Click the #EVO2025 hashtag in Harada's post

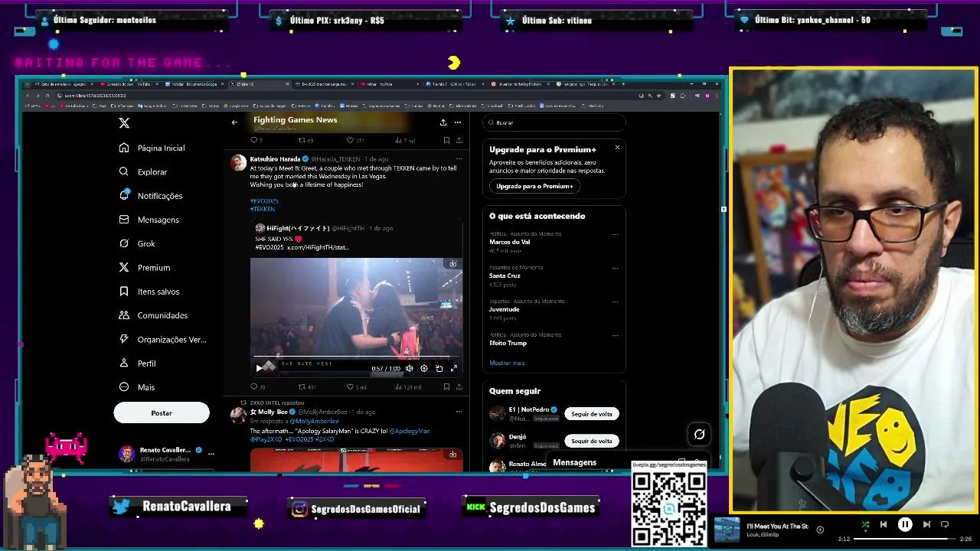click(264, 201)
